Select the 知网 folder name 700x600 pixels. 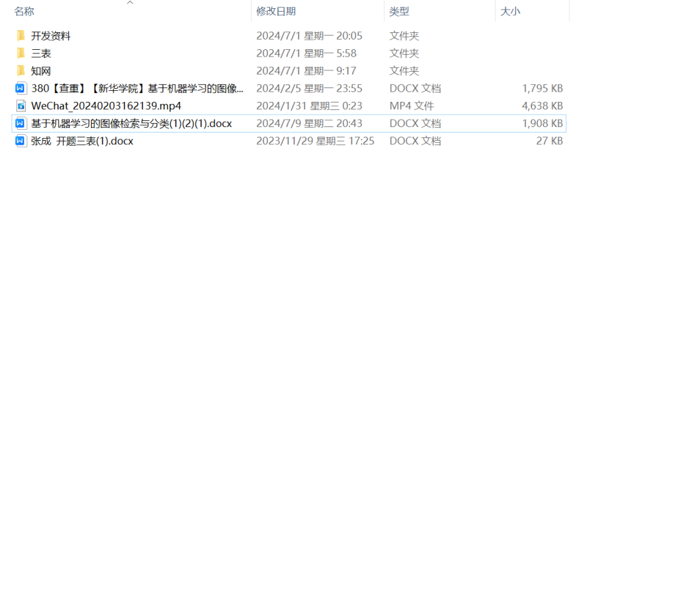coord(41,71)
